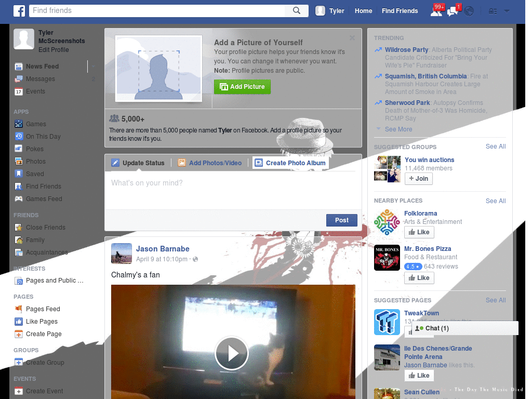532x399 pixels.
Task: Select the Add Photos/Video tab
Action: point(210,163)
